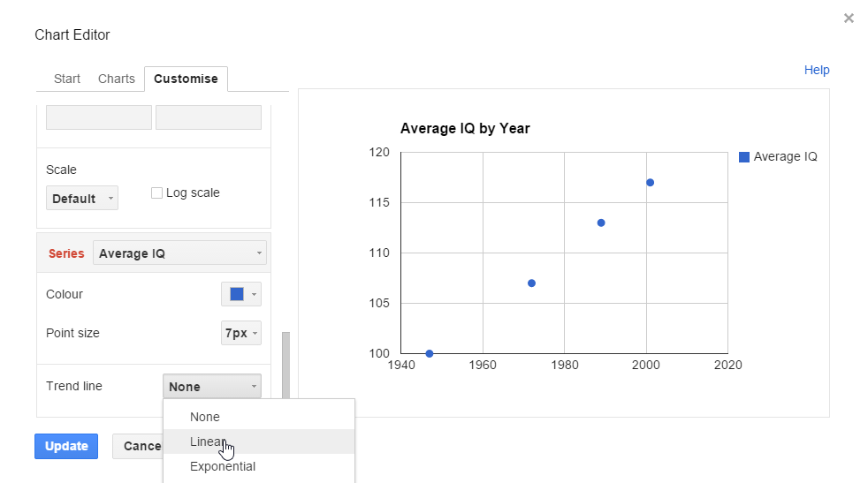The width and height of the screenshot is (868, 483).
Task: Click the right axis max input field
Action: pos(209,117)
